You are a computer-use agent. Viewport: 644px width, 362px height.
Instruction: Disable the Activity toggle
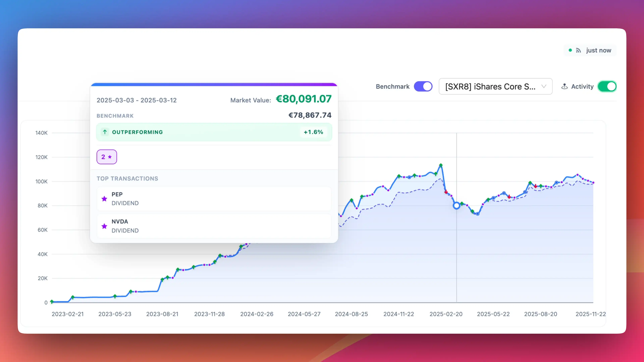(x=607, y=86)
